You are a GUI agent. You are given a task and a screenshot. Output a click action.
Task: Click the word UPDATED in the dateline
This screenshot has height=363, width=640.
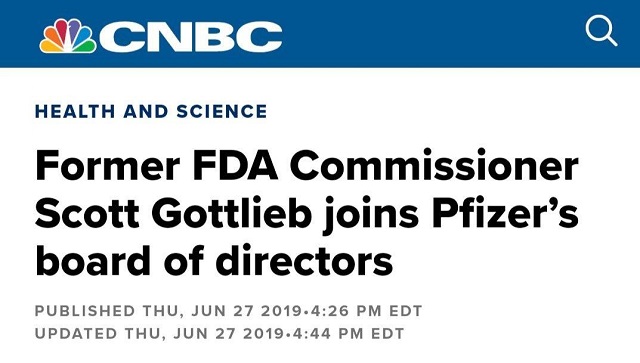pos(76,334)
